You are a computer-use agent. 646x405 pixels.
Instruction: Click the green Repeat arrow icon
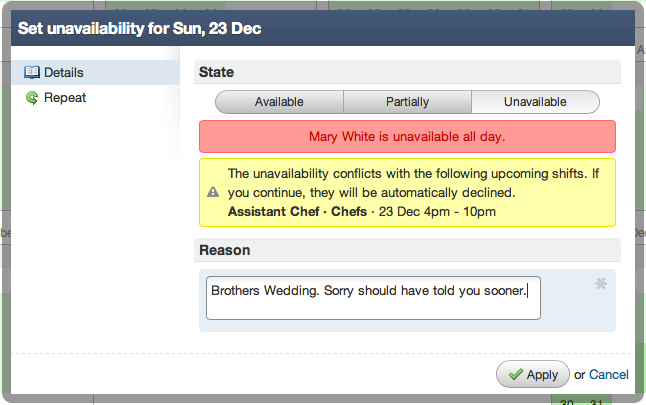click(32, 98)
